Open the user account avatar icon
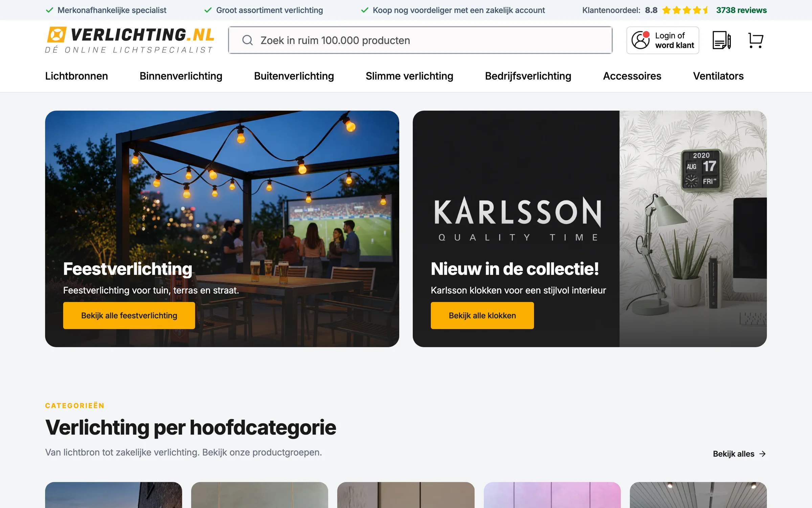Image resolution: width=812 pixels, height=508 pixels. (x=640, y=40)
